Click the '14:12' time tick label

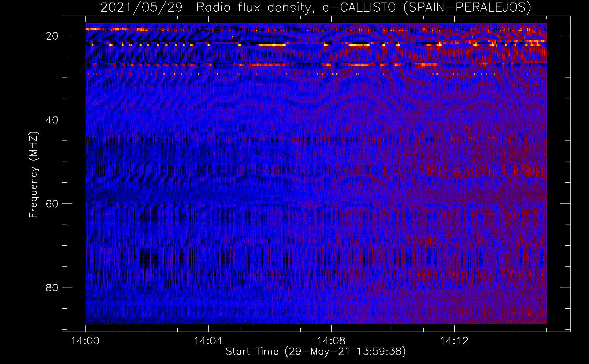click(454, 341)
